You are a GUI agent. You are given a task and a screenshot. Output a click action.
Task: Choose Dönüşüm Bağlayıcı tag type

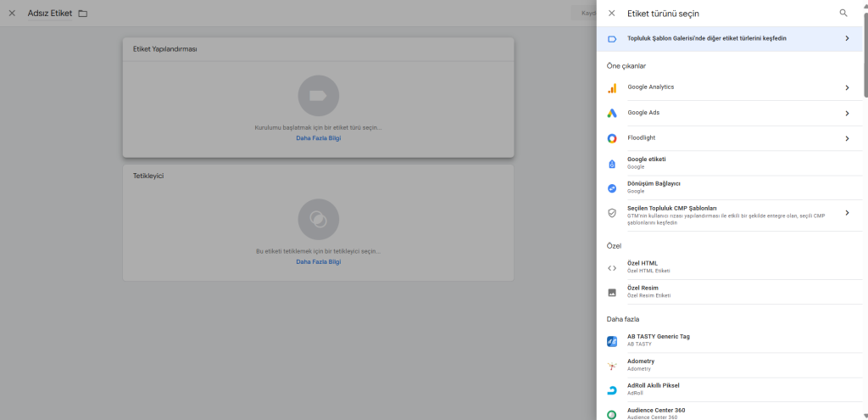pos(730,188)
